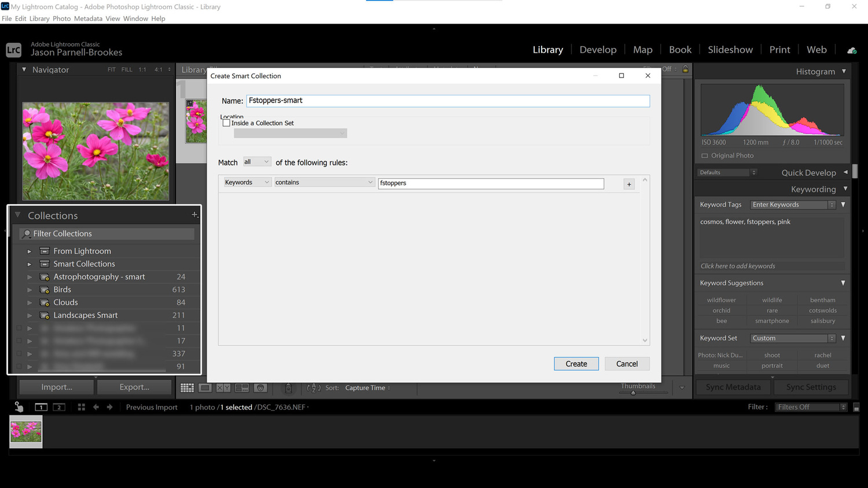Click Astrophotography - smart collection icon
The height and width of the screenshot is (488, 868).
click(x=45, y=277)
